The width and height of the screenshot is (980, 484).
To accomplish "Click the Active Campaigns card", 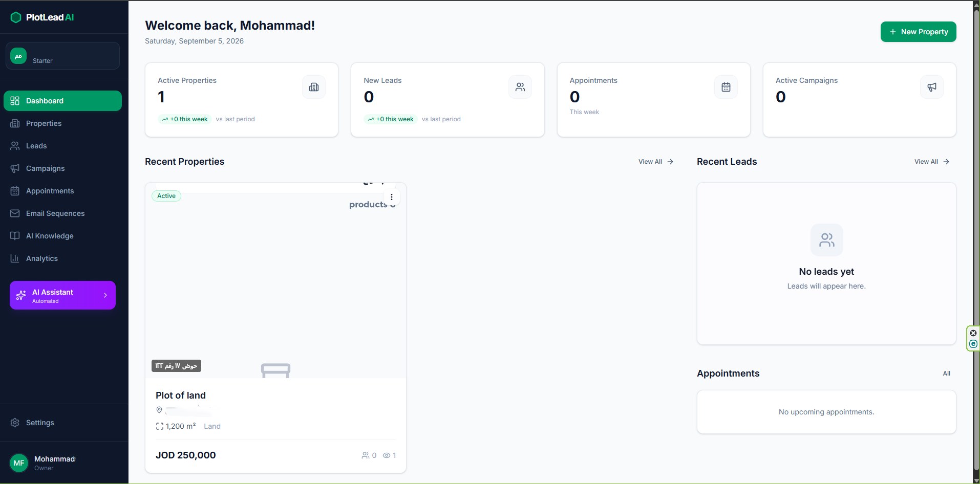I will tap(859, 100).
